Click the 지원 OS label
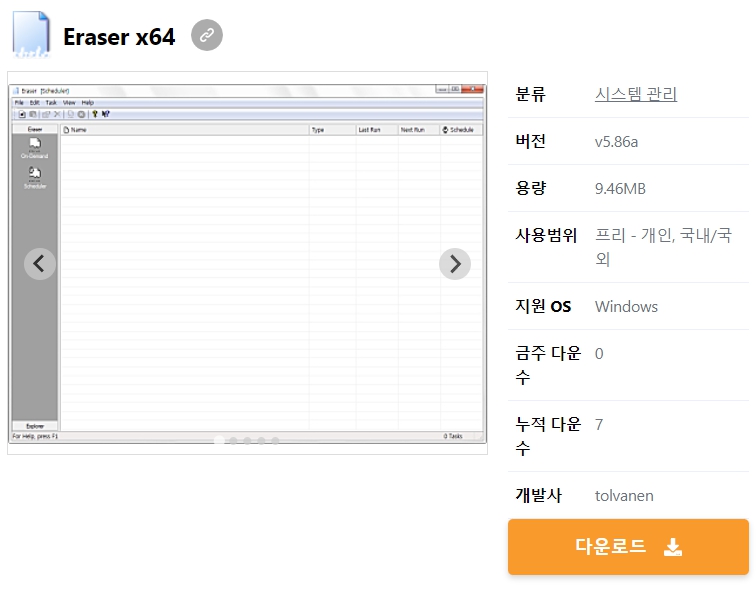Screen dimensions: 756x591 (543, 306)
